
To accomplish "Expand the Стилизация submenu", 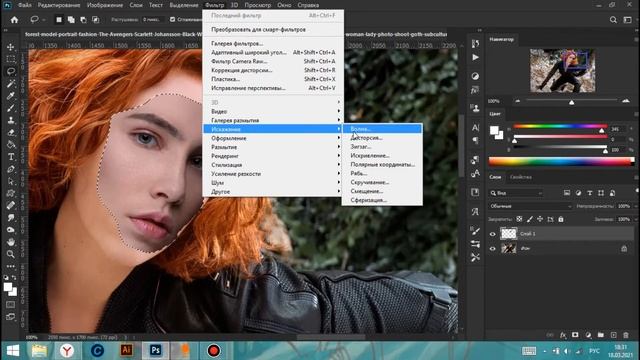I will (x=273, y=165).
